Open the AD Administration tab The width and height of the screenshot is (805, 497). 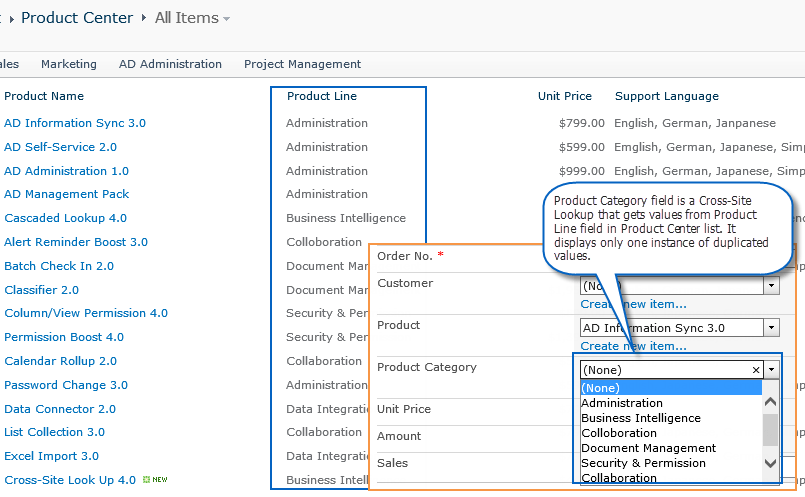click(170, 64)
